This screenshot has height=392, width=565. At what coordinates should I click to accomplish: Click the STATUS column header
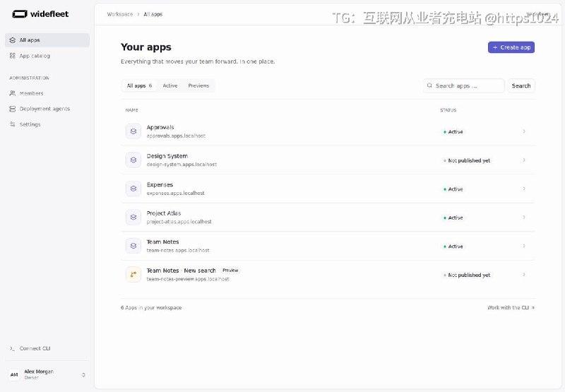click(448, 110)
